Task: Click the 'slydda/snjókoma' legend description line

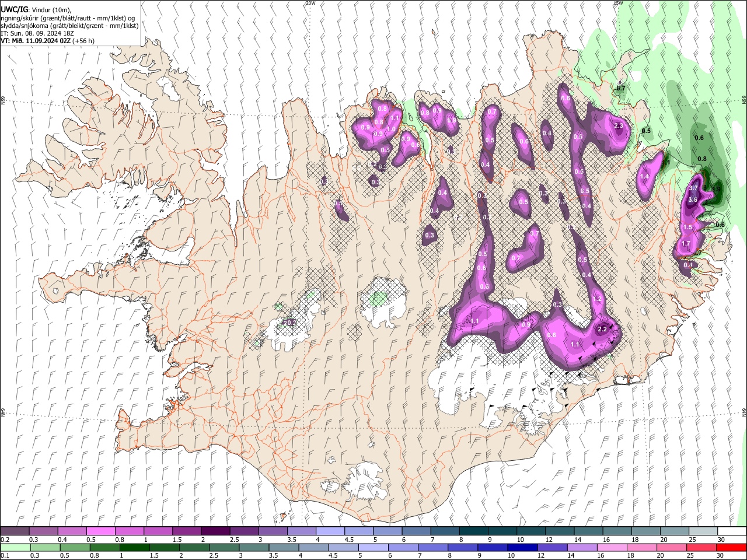Action: (69, 26)
